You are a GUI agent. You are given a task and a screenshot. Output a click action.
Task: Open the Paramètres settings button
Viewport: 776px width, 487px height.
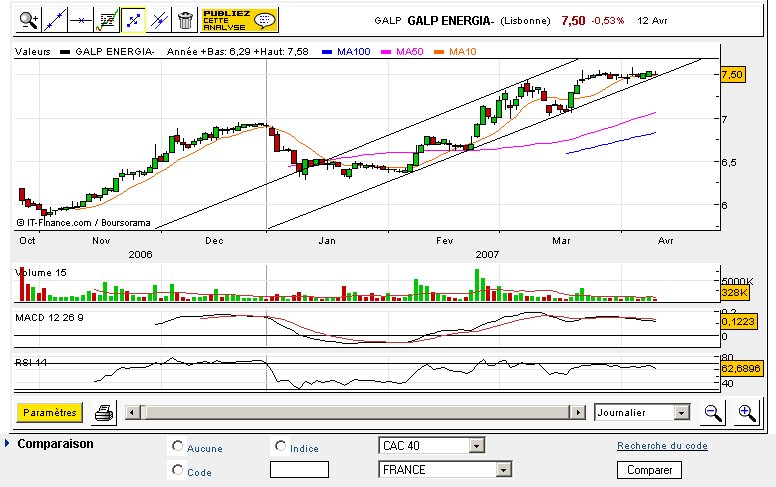49,412
